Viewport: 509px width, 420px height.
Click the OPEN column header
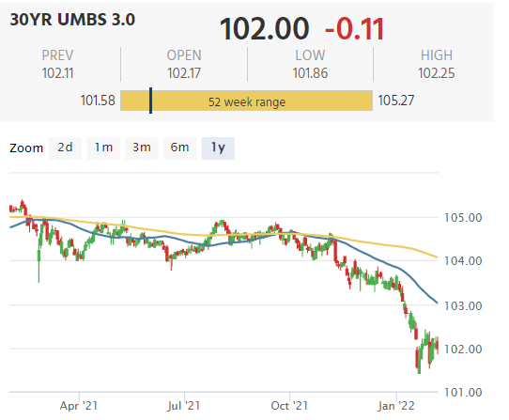pos(184,55)
